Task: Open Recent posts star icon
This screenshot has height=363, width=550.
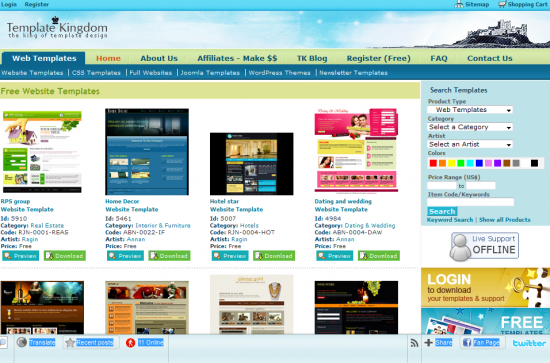Action: [x=70, y=343]
